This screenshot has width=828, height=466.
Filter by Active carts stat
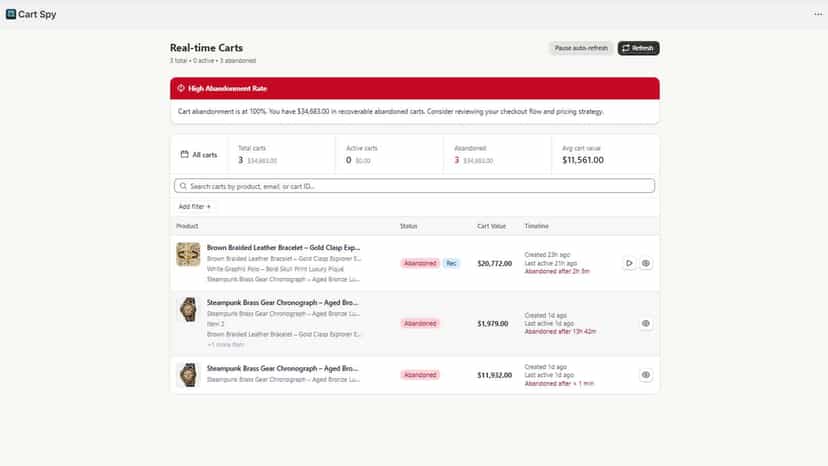click(x=389, y=154)
